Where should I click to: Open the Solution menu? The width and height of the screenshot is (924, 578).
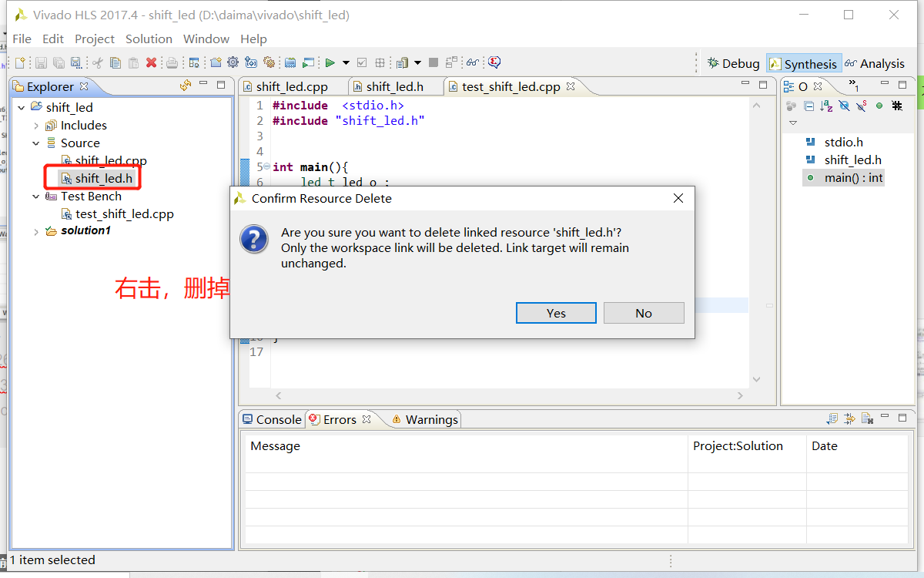tap(149, 39)
